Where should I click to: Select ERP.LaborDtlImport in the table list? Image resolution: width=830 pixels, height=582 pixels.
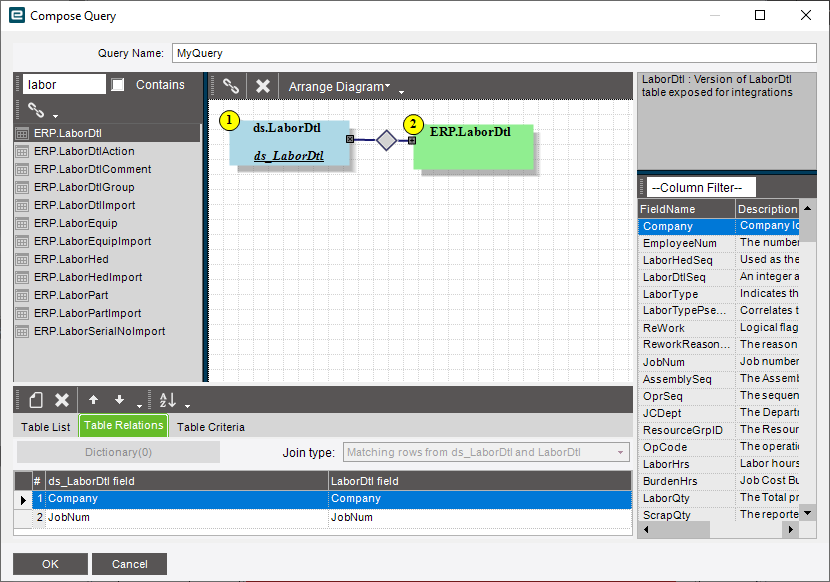pos(107,205)
